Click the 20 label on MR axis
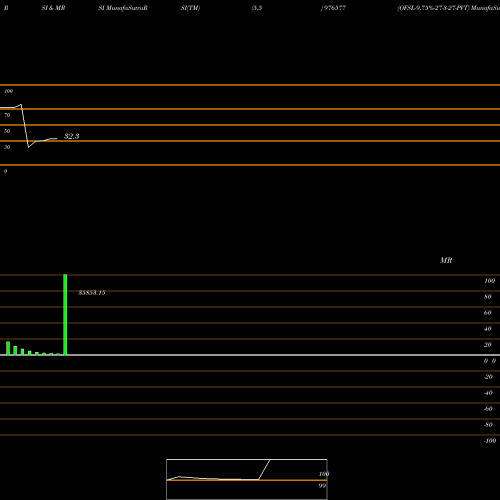 [488, 345]
